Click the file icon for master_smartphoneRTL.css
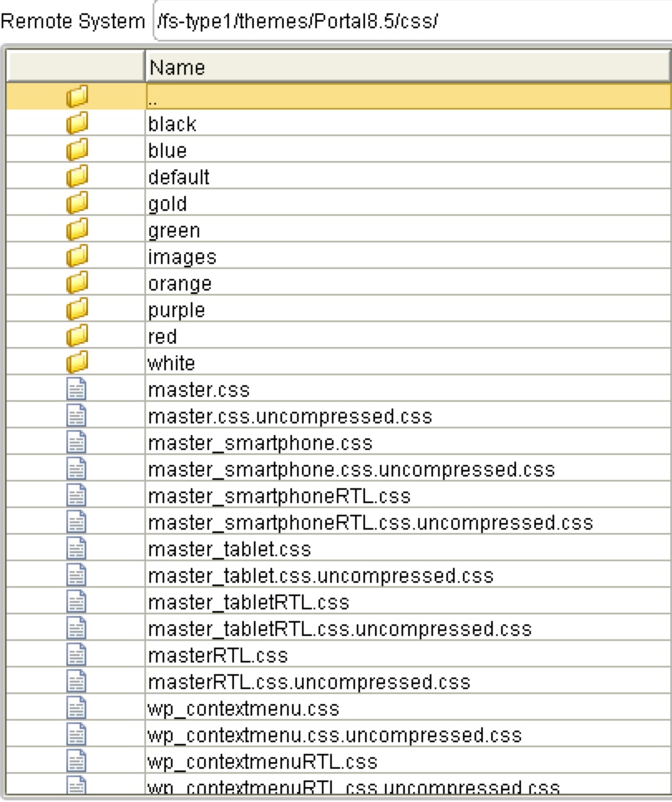672x802 pixels. tap(75, 496)
